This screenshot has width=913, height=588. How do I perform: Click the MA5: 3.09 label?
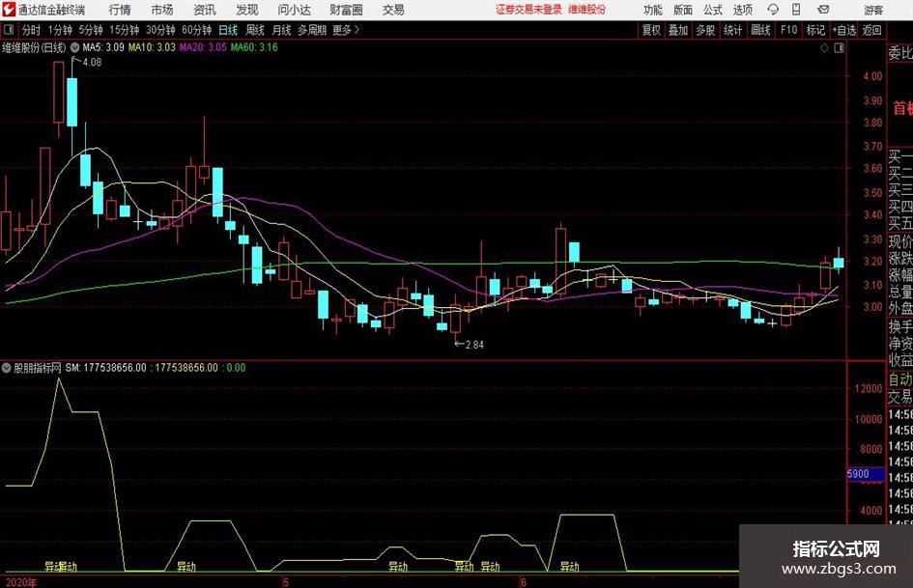pyautogui.click(x=103, y=47)
